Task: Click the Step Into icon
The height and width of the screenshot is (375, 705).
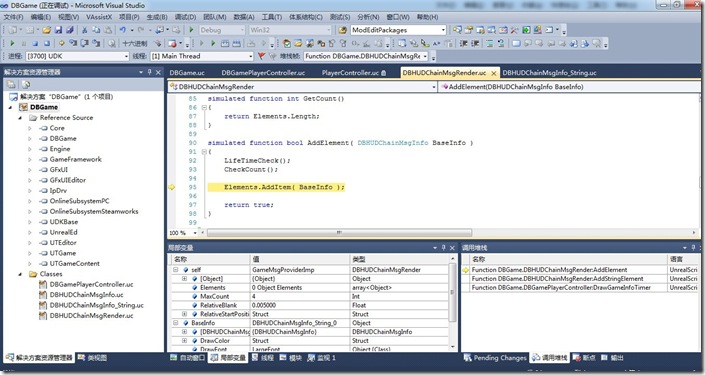Action: (72, 43)
